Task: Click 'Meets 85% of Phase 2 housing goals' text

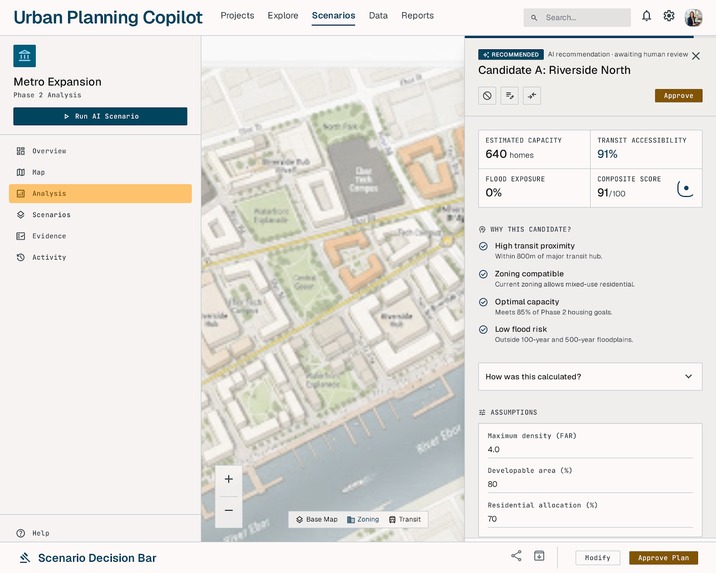Action: [553, 312]
